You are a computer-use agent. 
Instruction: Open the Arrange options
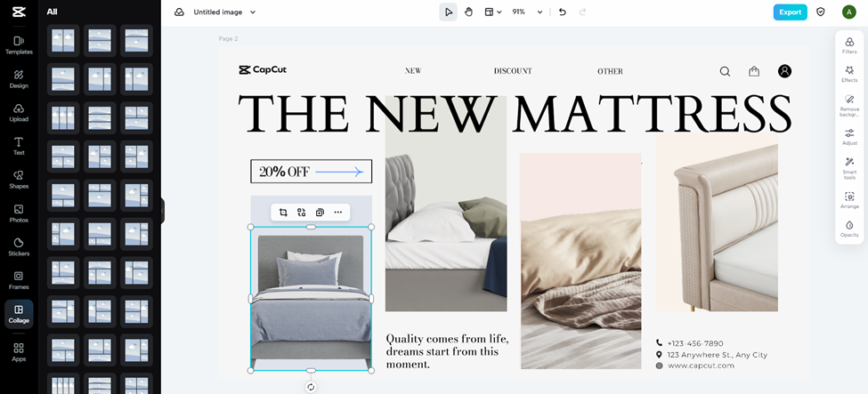849,200
